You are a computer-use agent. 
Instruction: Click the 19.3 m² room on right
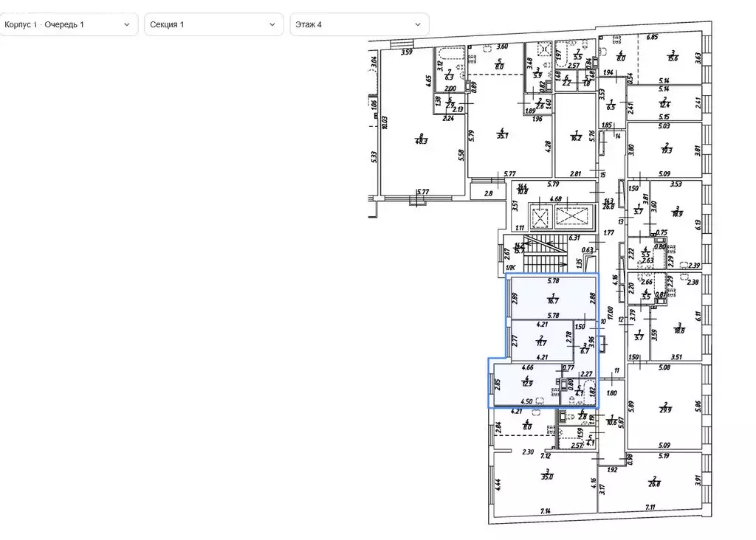[667, 150]
